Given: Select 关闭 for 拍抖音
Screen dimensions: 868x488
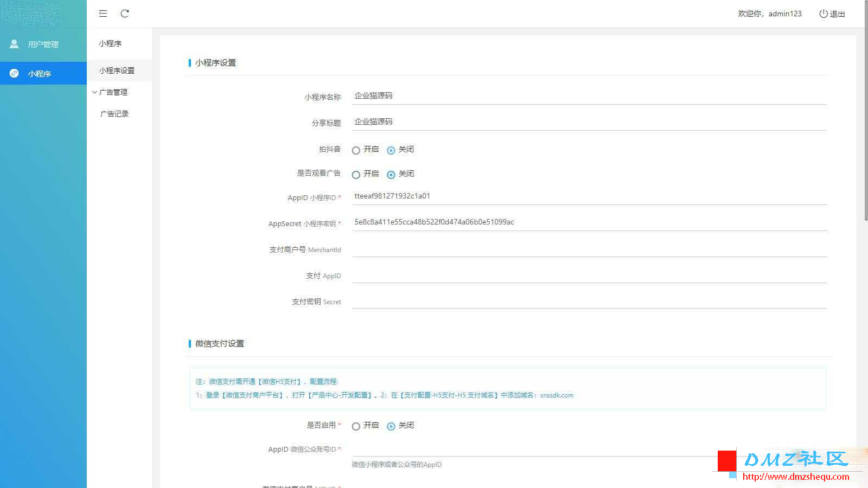Looking at the screenshot, I should (x=391, y=150).
